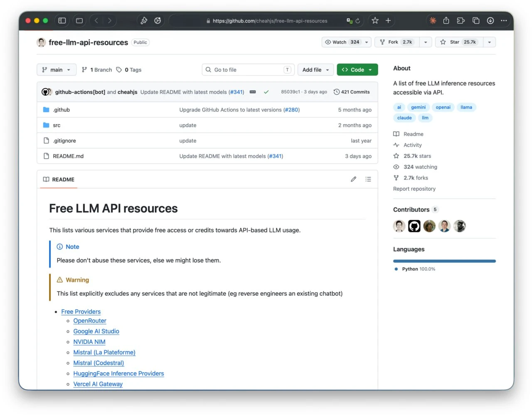
Task: Bookmark the page with the star icon
Action: tap(375, 20)
